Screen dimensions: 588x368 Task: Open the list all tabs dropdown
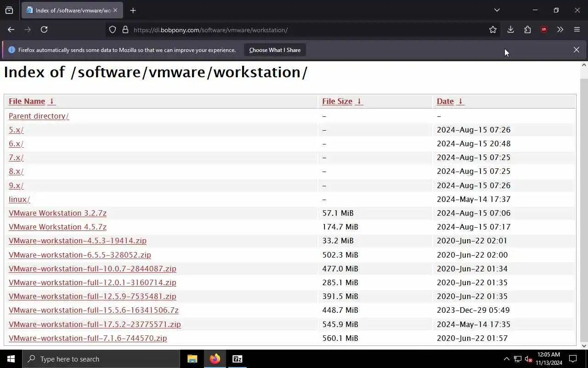pos(497,10)
